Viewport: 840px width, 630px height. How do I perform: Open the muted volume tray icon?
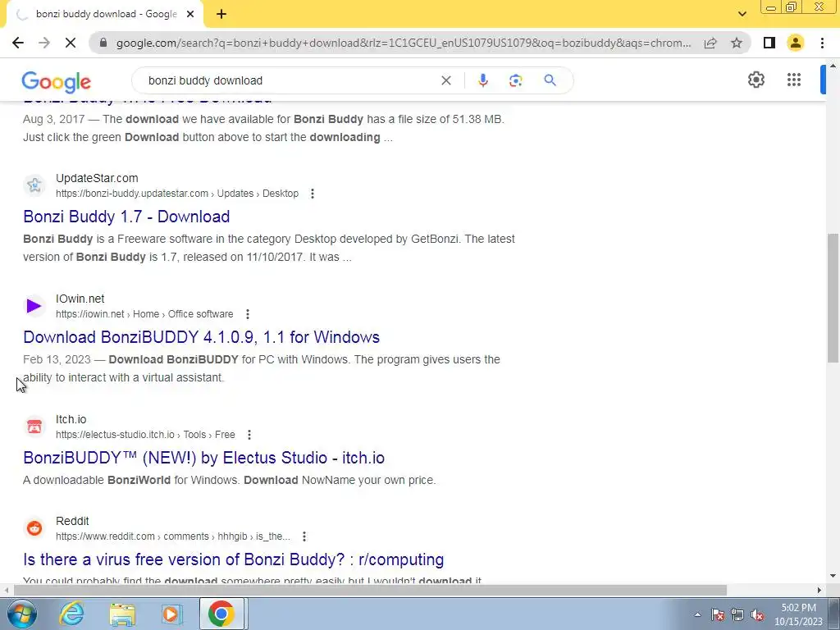tap(757, 614)
